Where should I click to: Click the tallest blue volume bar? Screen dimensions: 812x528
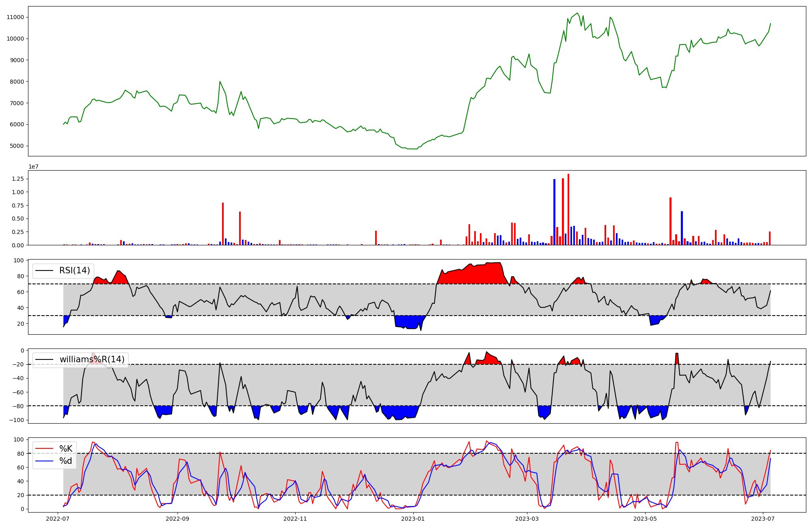[x=554, y=211]
